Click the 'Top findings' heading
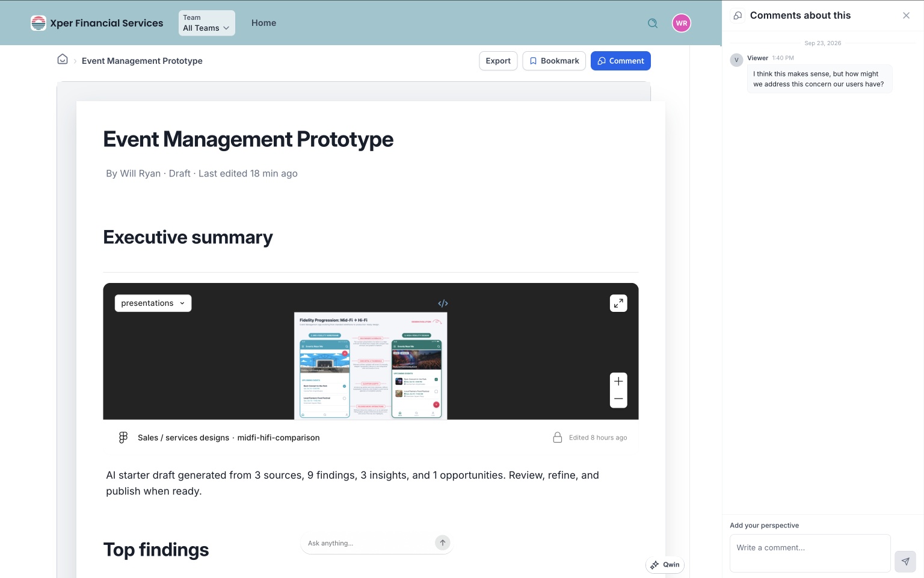 [x=156, y=550]
